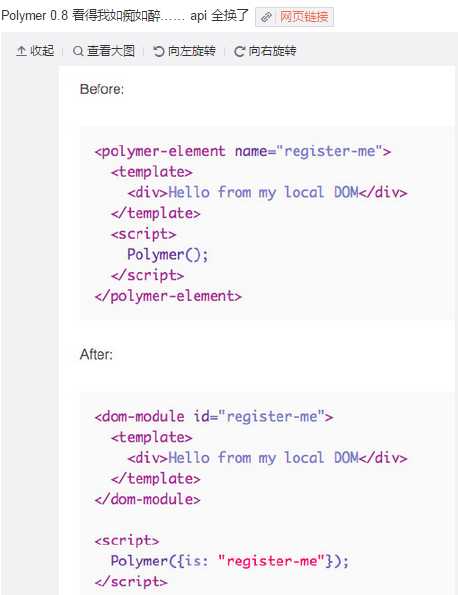This screenshot has height=595, width=458.
Task: Click the After: heading in the image
Action: pos(96,354)
